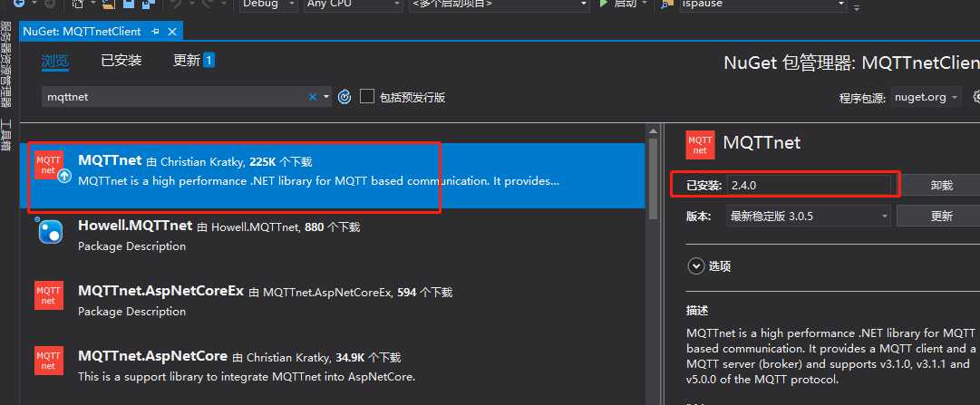Screen dimensions: 980x405
Task: Select the MQTTnet.AspNetCoreEx package
Action: coord(333,306)
